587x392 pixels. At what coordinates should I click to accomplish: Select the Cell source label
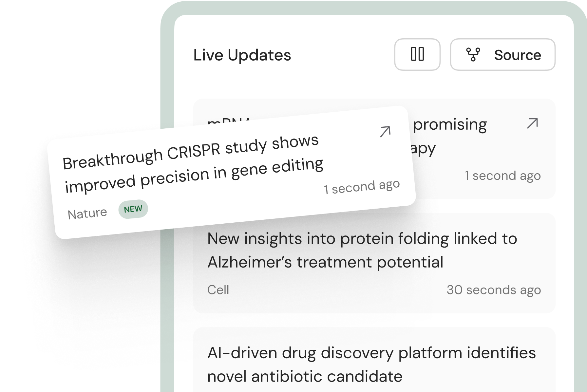click(x=218, y=290)
